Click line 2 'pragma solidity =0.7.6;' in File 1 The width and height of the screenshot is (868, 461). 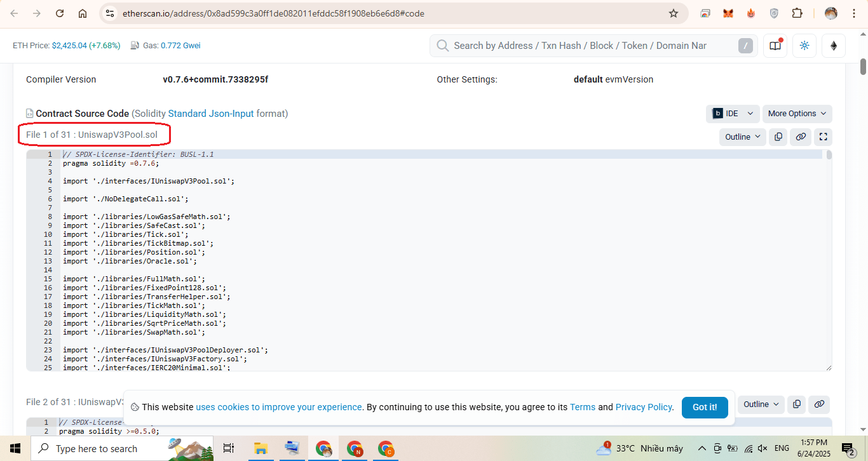pyautogui.click(x=111, y=163)
